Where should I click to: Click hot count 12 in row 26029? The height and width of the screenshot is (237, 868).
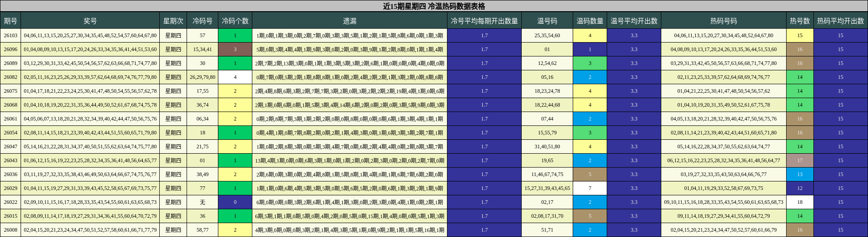(x=800, y=188)
